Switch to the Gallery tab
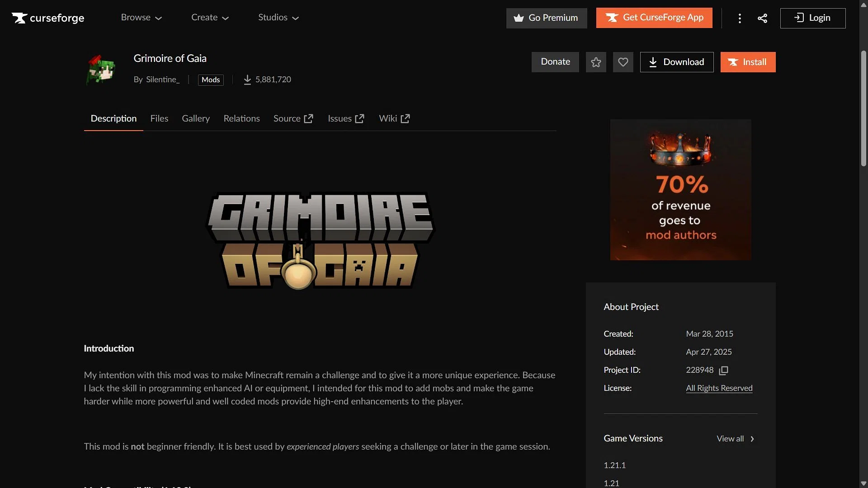Screen dimensions: 868x488 click(196, 118)
